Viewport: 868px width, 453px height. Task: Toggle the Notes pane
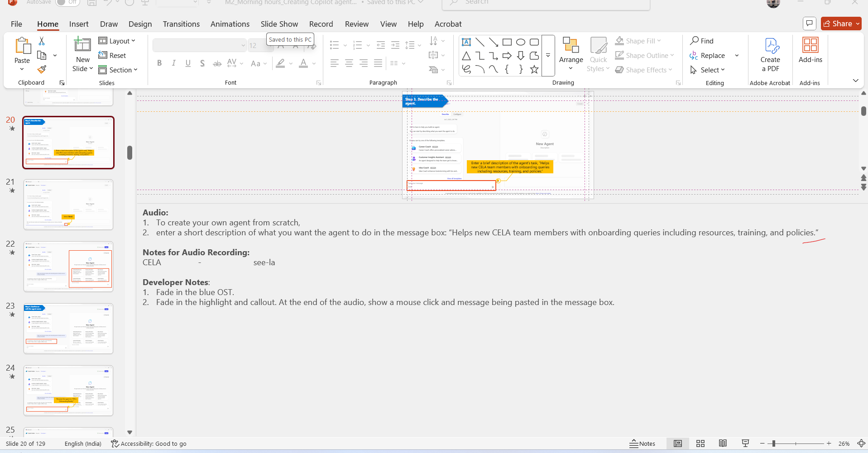(x=642, y=443)
